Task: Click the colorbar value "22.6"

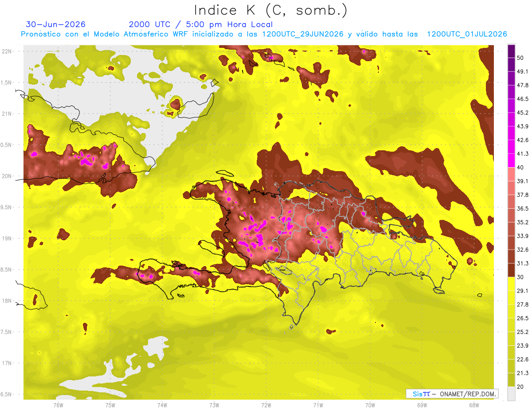Action: tap(523, 360)
